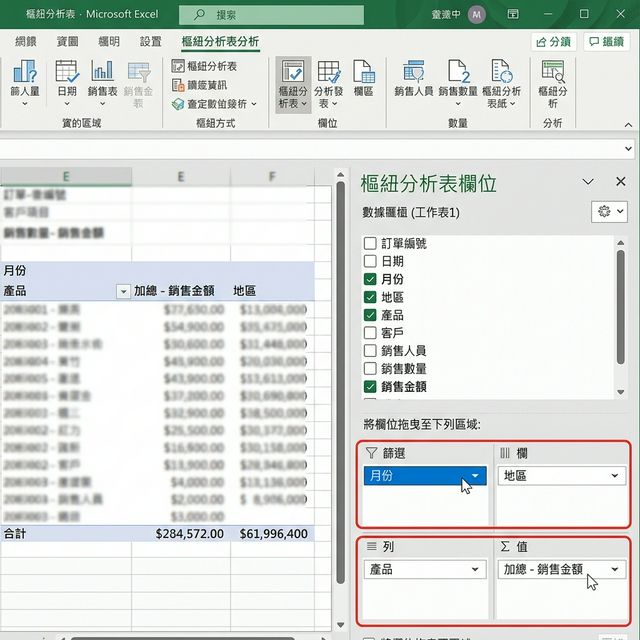The image size is (640, 640).
Task: Check the 日期 field checkbox
Action: pos(370,261)
